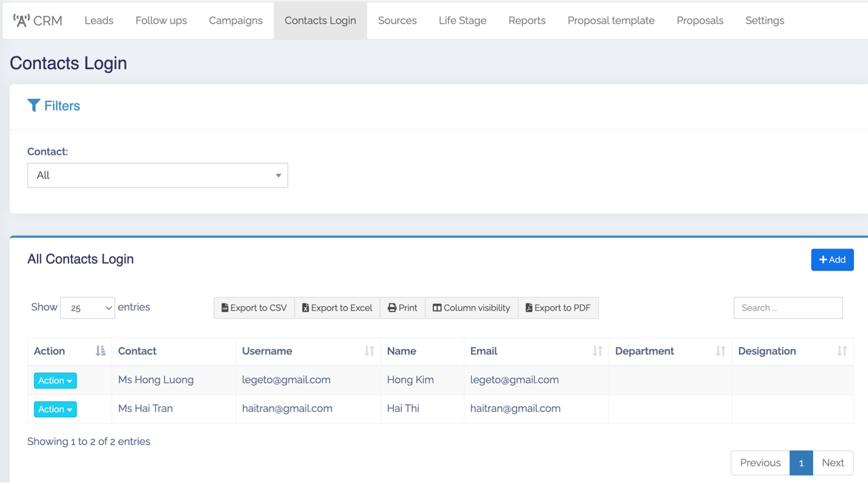Focus the table Search field

[x=787, y=308]
